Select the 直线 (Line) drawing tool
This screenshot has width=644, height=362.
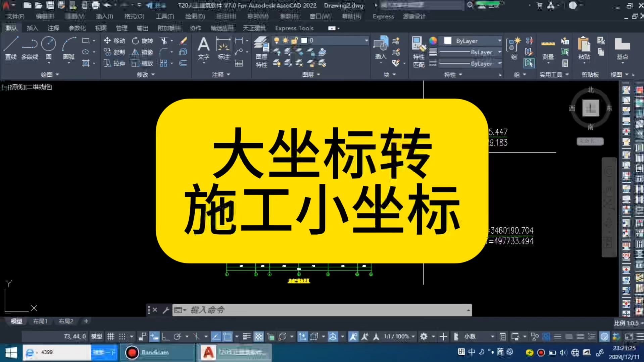click(10, 47)
